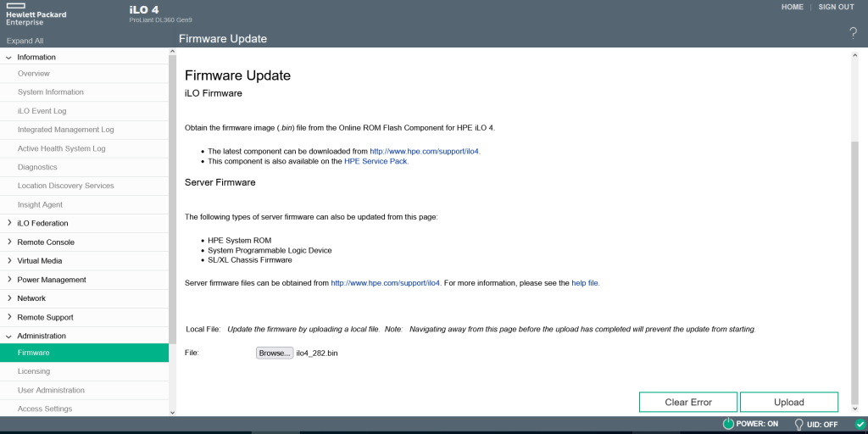Click SIGN OUT
Screen dimensions: 868x434
(836, 7)
